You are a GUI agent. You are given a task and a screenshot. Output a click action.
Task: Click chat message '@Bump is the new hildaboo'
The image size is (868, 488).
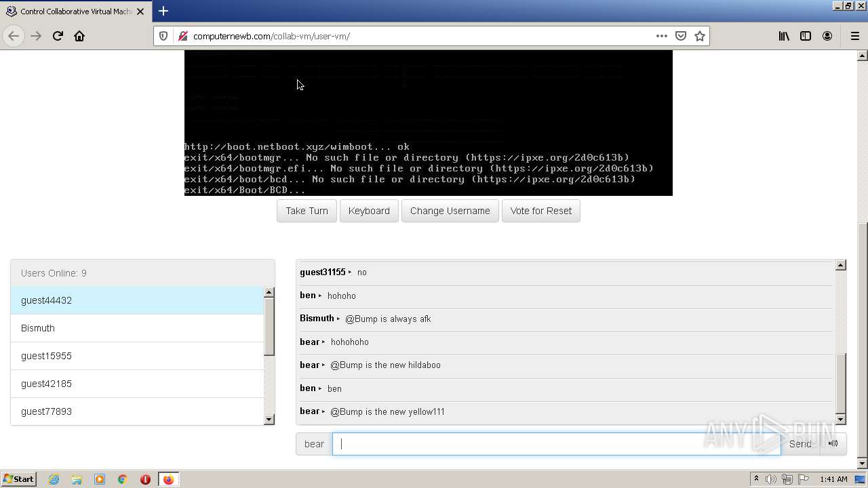tap(385, 365)
